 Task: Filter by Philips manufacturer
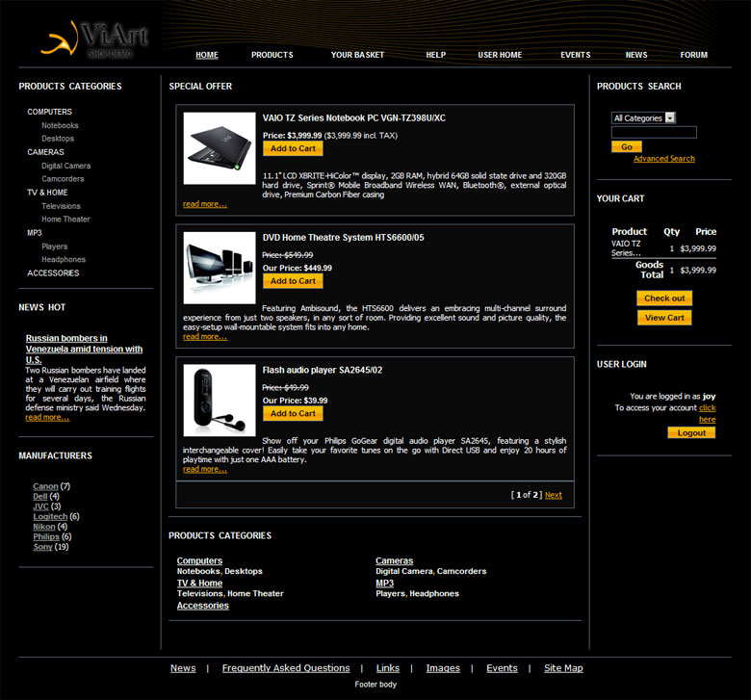click(x=46, y=536)
